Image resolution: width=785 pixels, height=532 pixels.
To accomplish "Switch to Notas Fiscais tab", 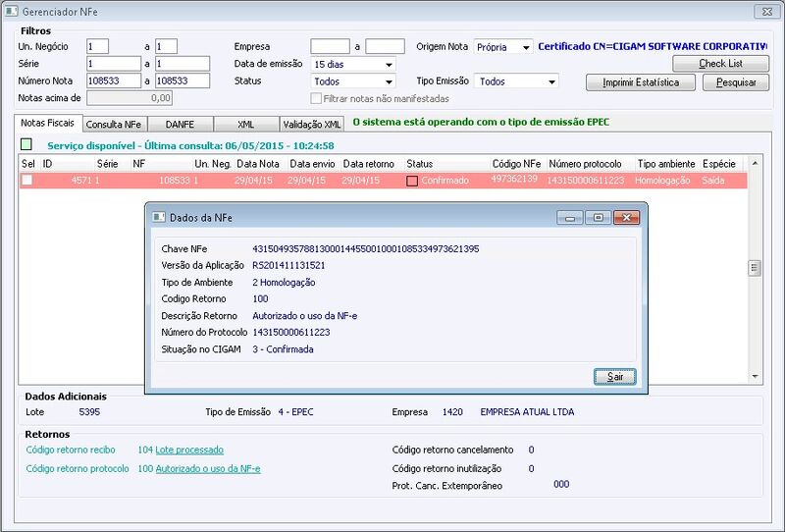I will click(47, 124).
